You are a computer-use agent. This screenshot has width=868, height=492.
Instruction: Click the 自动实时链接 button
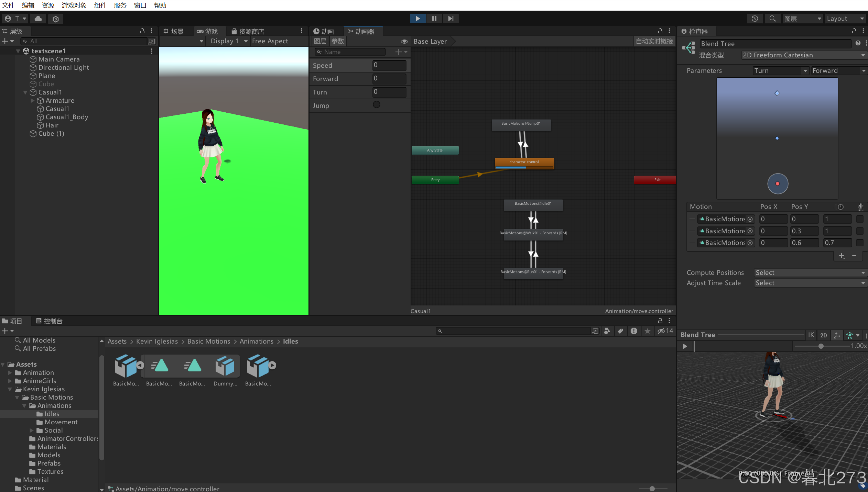654,42
